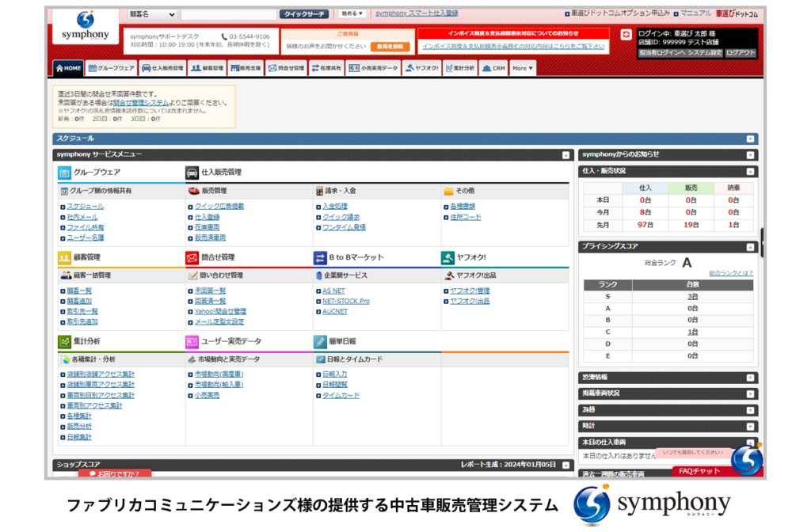Viewport: 811px width, 532px height.
Task: Open the 小売実売データ navigation tab
Action: 373,68
